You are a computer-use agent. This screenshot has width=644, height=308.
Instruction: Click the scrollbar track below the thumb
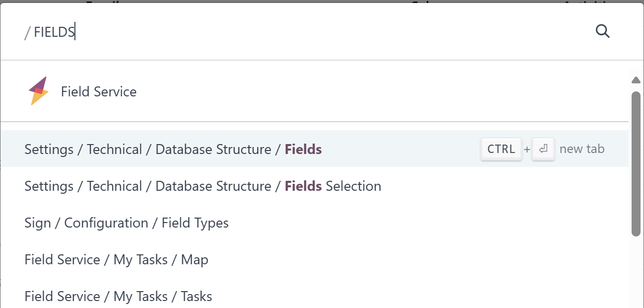(636, 272)
